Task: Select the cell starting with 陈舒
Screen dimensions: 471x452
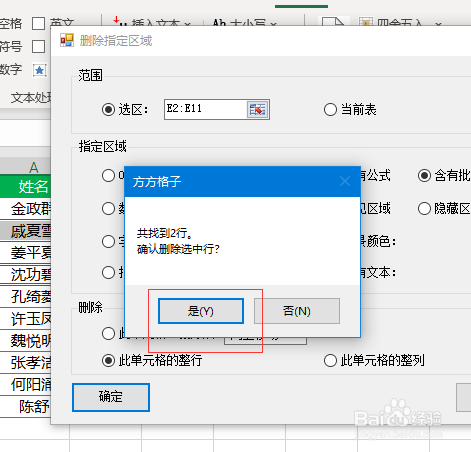Action: pos(25,406)
